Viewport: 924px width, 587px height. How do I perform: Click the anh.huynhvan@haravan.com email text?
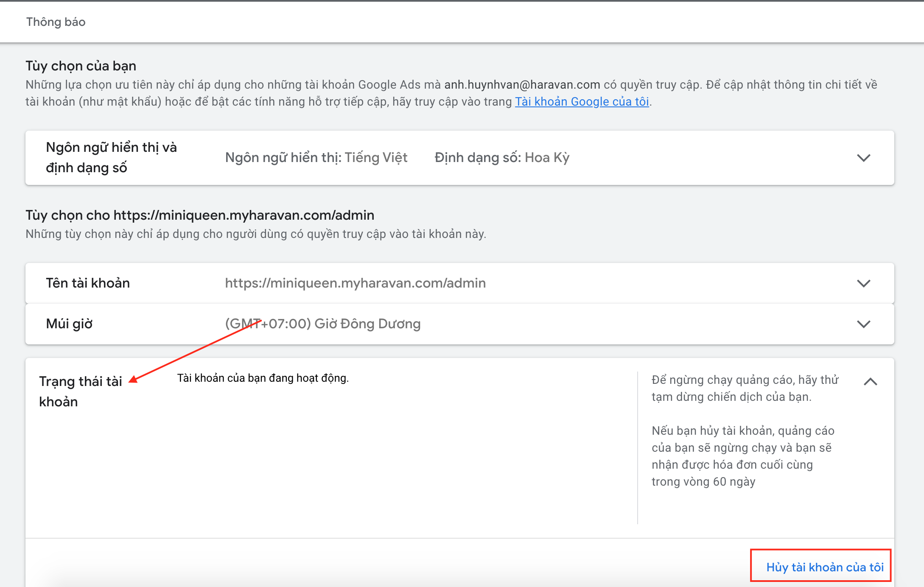[522, 85]
